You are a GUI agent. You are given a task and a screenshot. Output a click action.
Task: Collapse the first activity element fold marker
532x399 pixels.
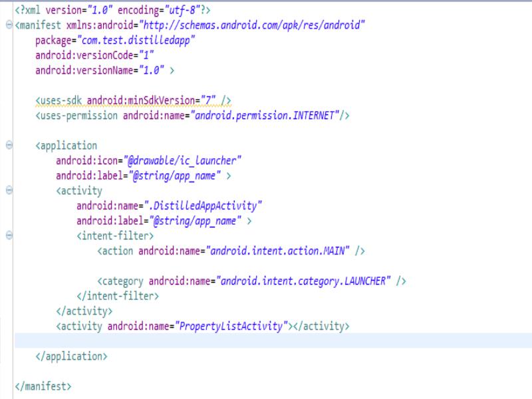point(9,190)
